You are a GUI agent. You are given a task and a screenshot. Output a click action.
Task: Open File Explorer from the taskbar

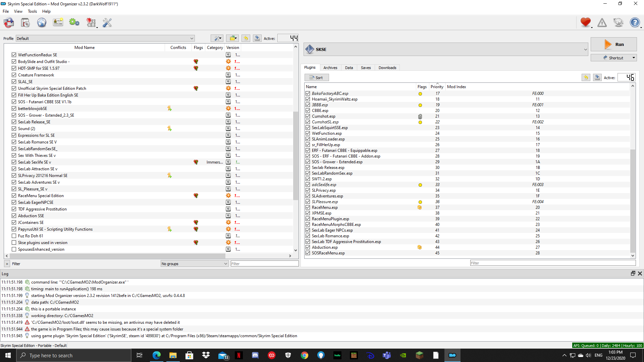[173, 355]
